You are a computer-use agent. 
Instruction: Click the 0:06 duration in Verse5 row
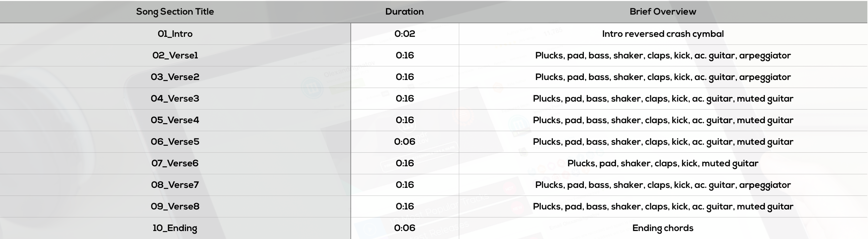[x=405, y=142]
